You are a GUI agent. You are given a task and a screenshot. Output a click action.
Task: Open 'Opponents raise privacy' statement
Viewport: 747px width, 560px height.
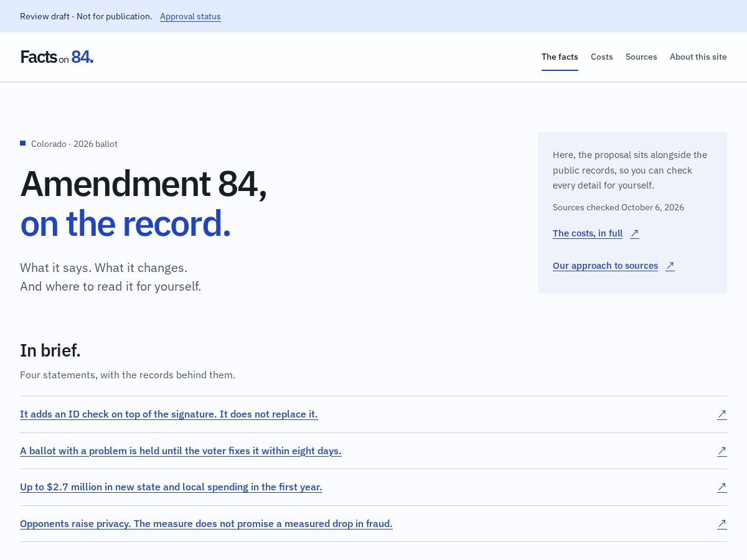[206, 524]
